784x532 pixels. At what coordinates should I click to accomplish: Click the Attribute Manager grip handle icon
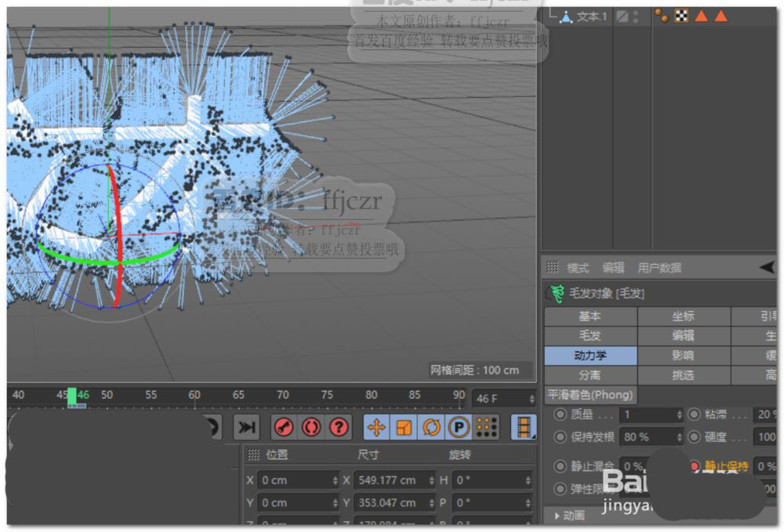coord(552,267)
